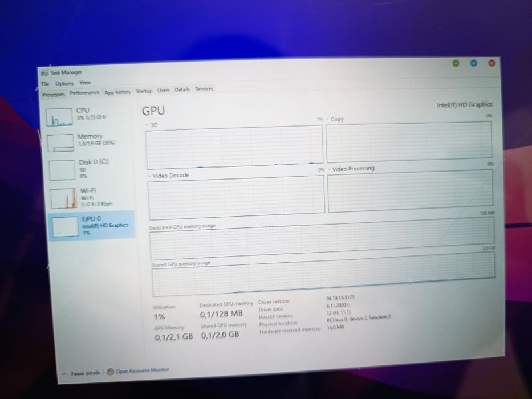Viewport: 532px width, 399px height.
Task: Click the blue maximize window button
Action: [473, 63]
